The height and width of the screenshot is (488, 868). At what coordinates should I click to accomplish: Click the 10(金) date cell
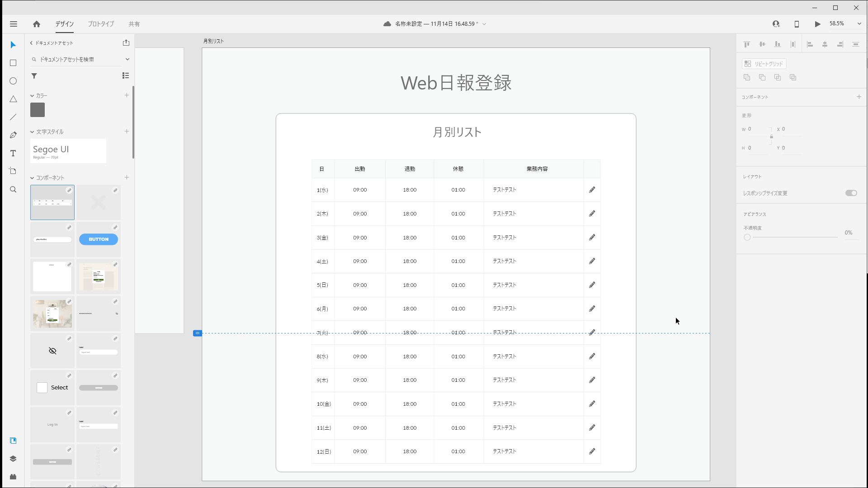tap(324, 404)
